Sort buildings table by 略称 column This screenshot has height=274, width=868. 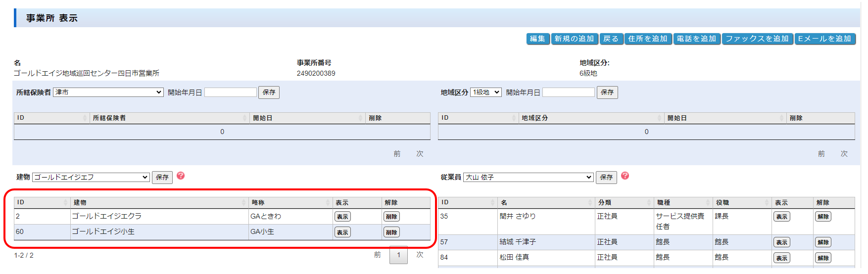[289, 203]
